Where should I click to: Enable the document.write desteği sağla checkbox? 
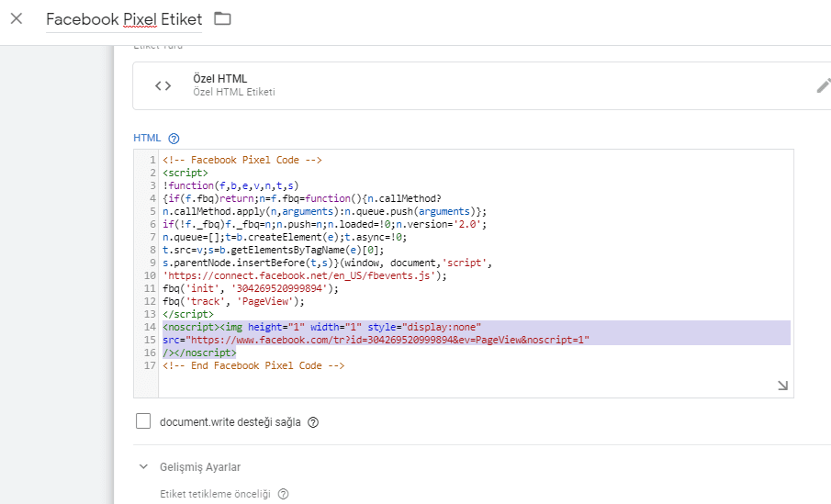[142, 421]
